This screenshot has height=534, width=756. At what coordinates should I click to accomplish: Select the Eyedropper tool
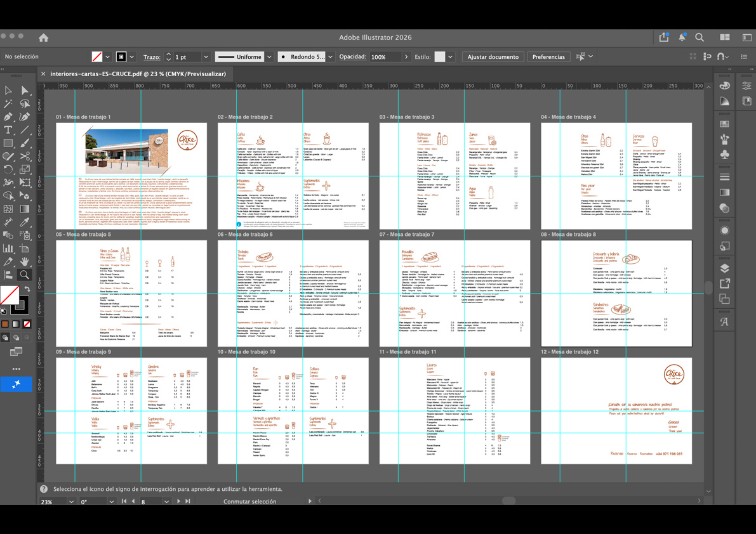pos(25,222)
